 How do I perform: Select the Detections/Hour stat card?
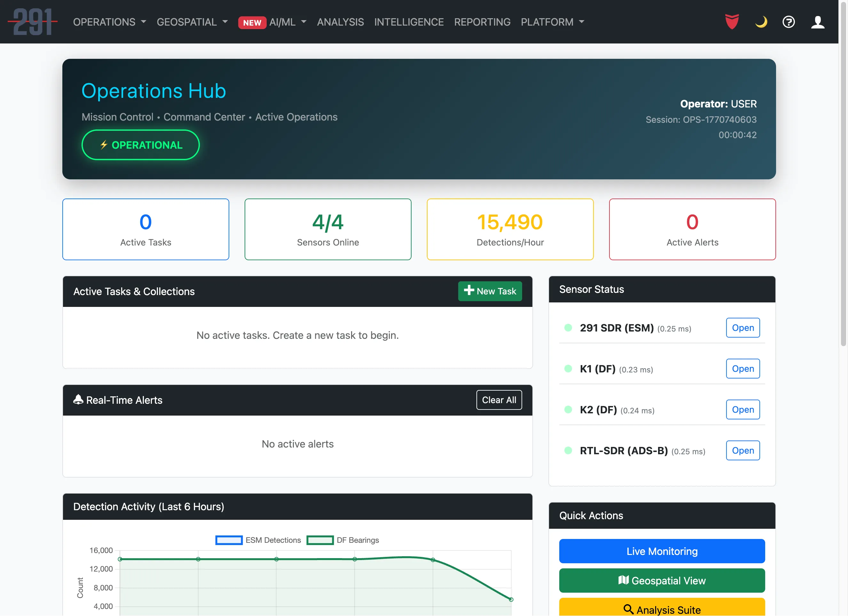510,229
